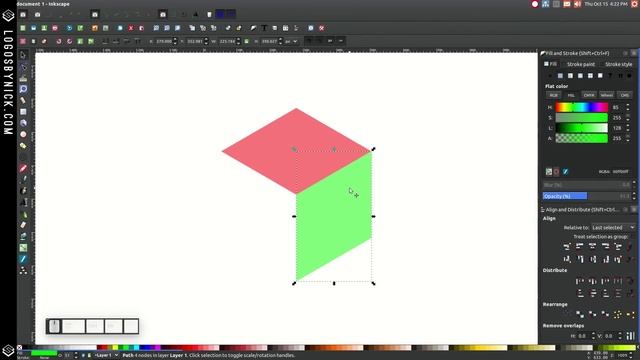Click the volume speaker icon in system tray

[578, 4]
